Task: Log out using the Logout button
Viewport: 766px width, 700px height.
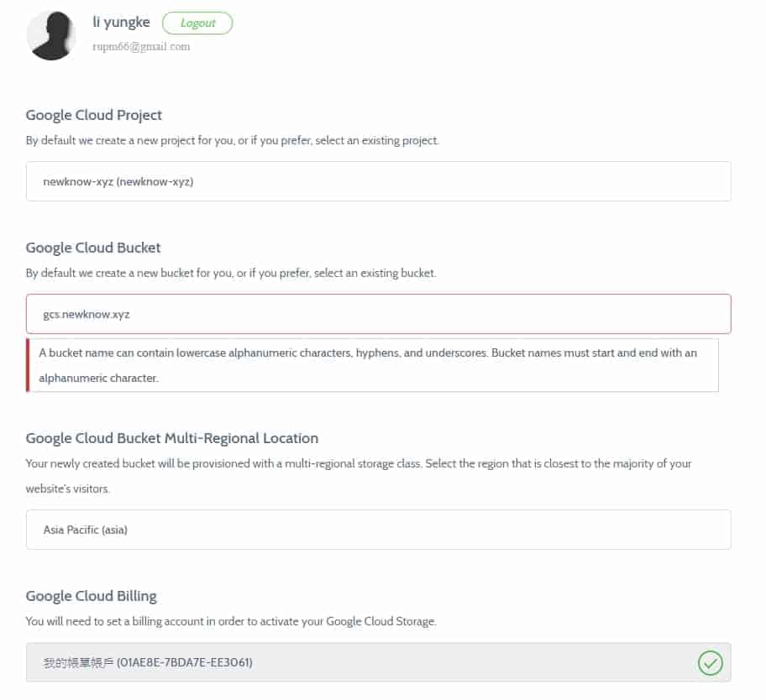Action: (197, 23)
